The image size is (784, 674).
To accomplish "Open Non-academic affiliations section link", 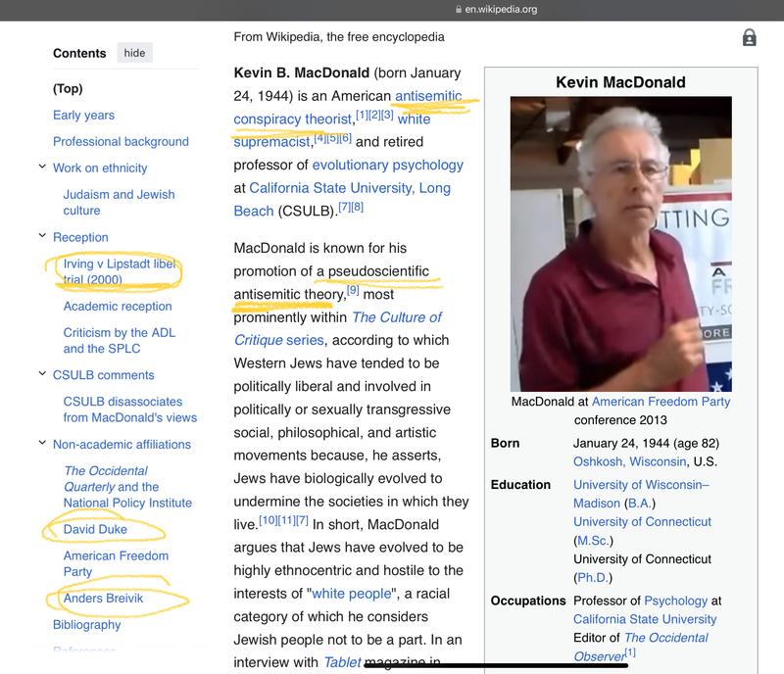I will point(122,444).
